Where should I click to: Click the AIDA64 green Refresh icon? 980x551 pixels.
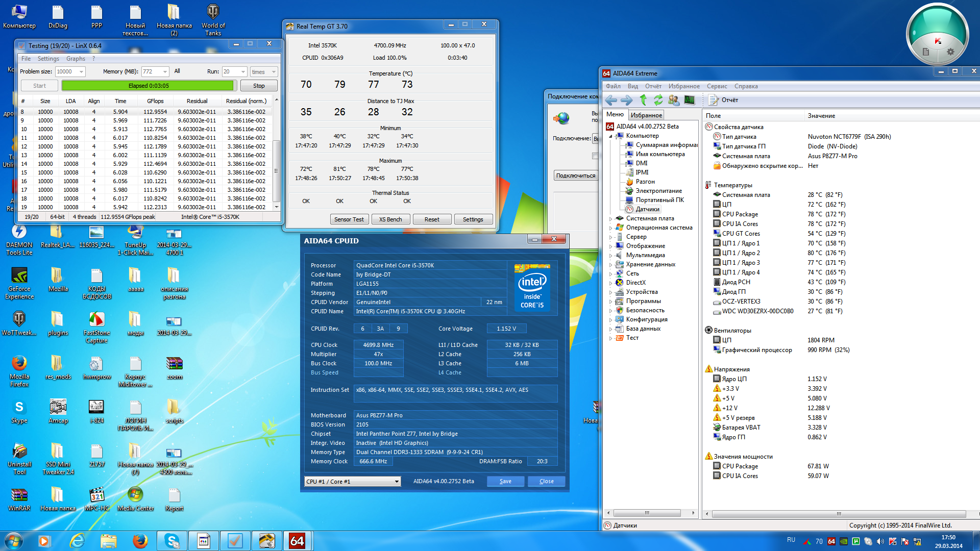coord(658,100)
